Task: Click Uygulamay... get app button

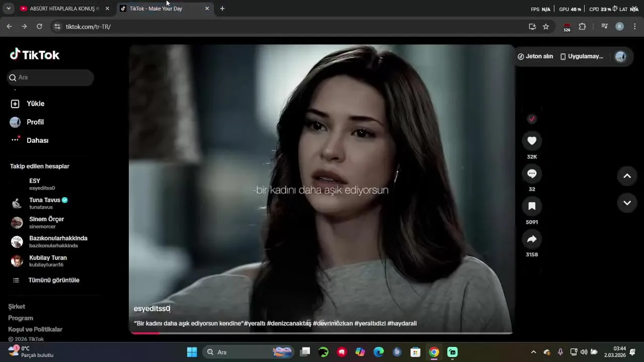Action: click(582, 56)
